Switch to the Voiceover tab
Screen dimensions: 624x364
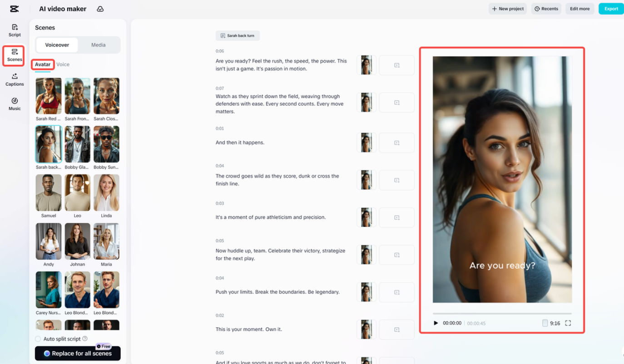pos(56,44)
